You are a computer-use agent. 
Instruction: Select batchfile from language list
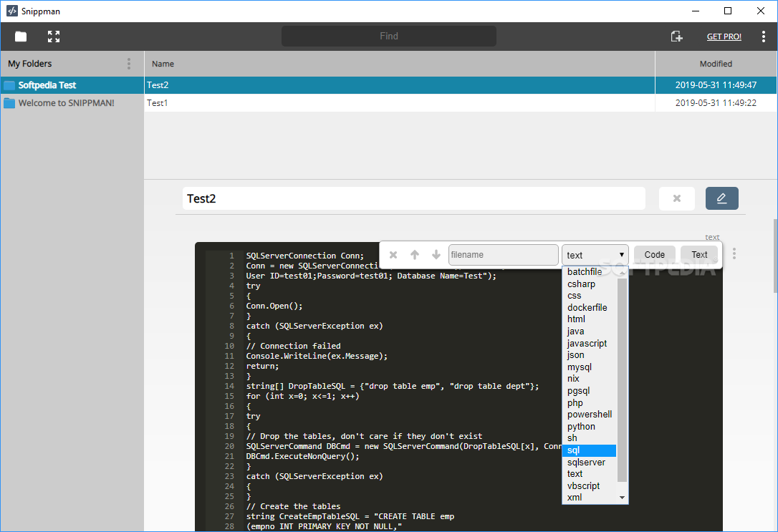click(590, 271)
